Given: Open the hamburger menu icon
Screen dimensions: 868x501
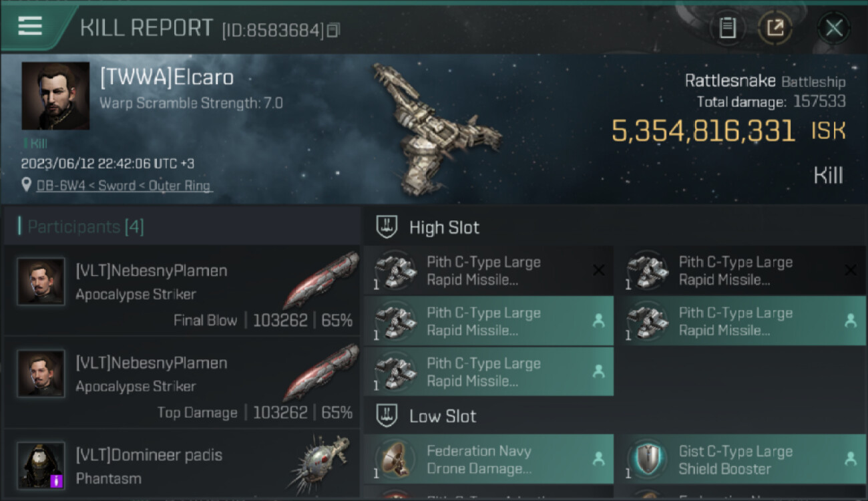Looking at the screenshot, I should 30,25.
